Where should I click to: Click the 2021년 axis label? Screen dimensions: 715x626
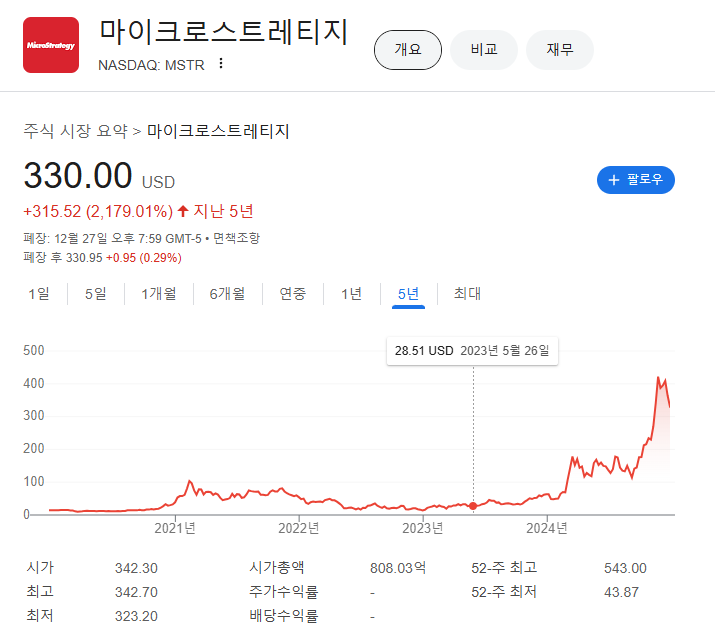tap(175, 528)
